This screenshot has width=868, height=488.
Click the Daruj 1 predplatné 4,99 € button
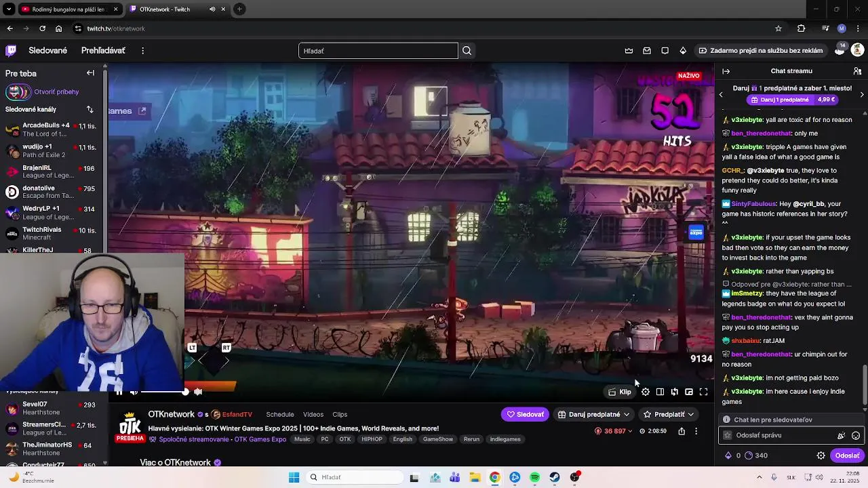coord(791,100)
